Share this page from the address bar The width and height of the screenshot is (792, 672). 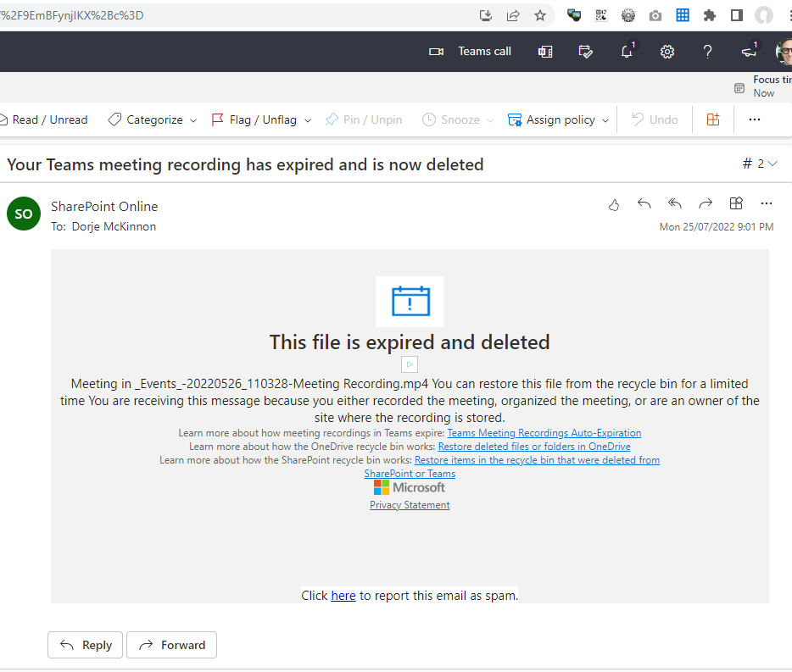tap(513, 15)
